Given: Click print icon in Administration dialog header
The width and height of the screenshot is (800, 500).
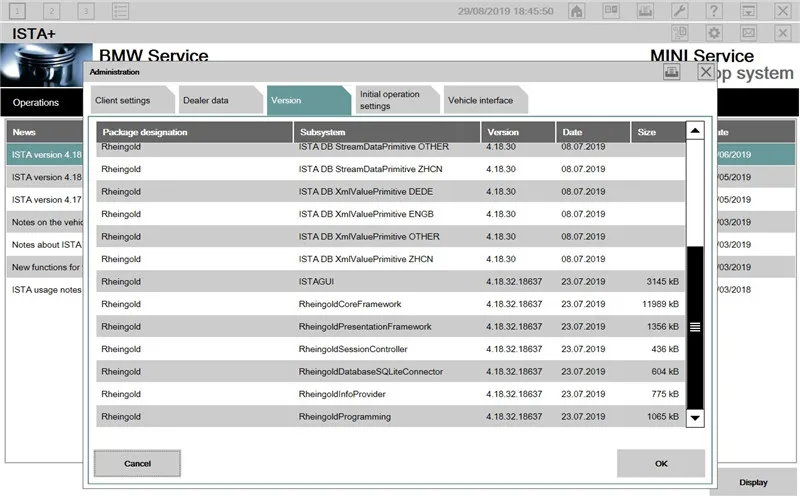Looking at the screenshot, I should tap(671, 72).
